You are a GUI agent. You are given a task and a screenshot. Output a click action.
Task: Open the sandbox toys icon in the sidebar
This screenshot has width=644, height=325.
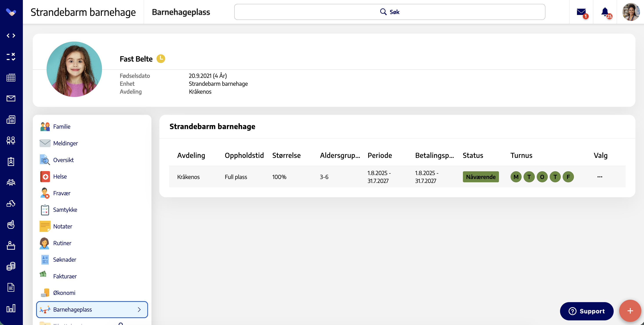[x=11, y=203]
